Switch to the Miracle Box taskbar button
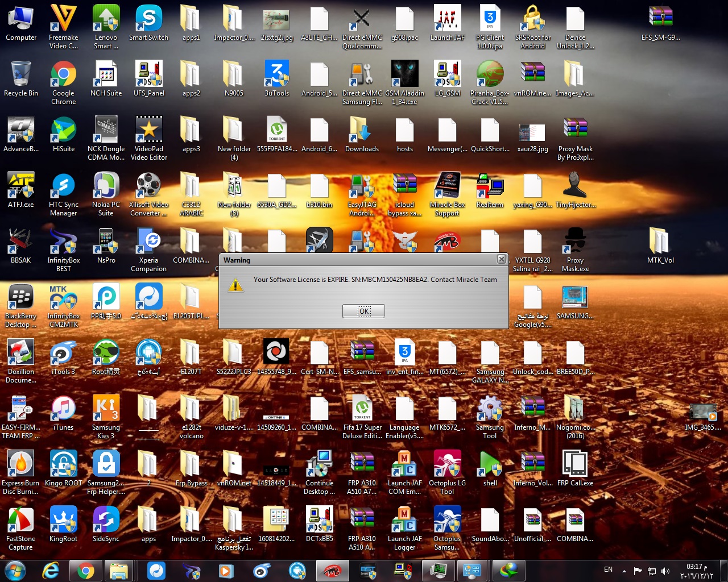Image resolution: width=728 pixels, height=582 pixels. click(332, 570)
